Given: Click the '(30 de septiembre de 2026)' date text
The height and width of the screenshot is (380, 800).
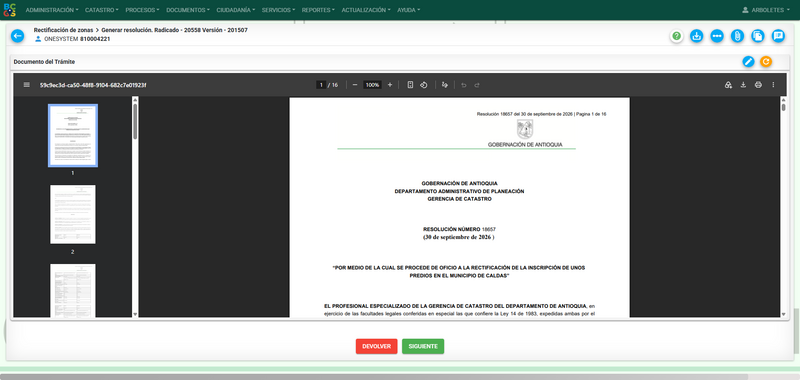Looking at the screenshot, I should pos(459,237).
